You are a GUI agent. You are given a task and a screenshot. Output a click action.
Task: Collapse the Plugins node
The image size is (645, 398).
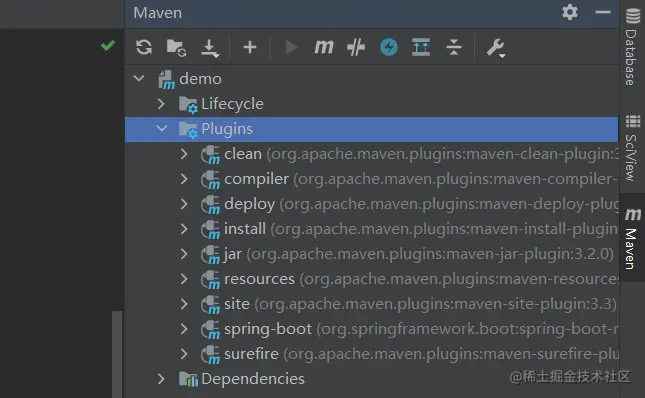162,128
